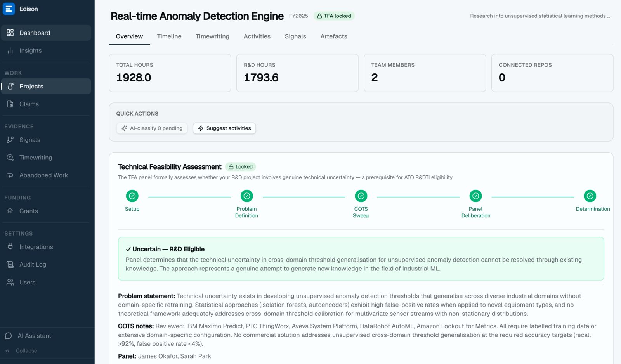
Task: Open the Signals tab
Action: click(x=295, y=36)
